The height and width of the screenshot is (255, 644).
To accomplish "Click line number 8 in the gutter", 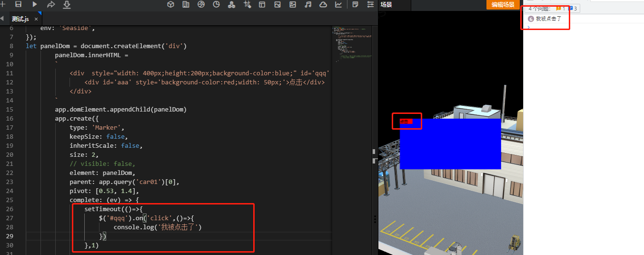I will click(11, 46).
